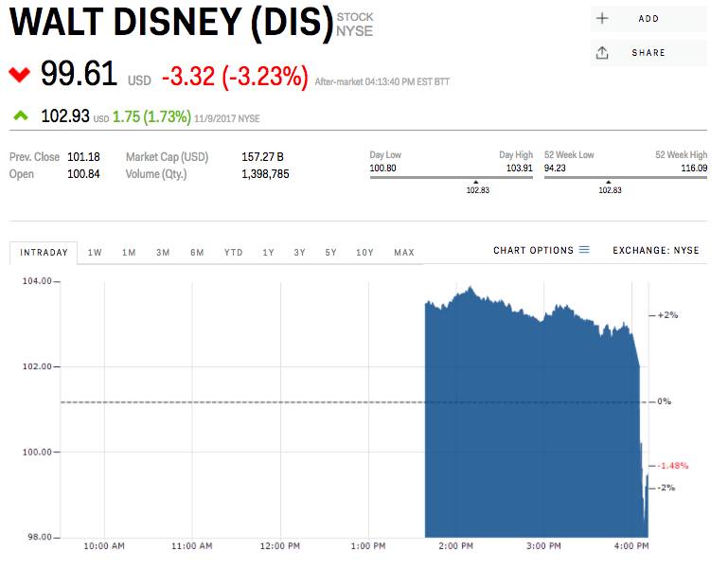Click the green up arrow icon
The width and height of the screenshot is (728, 568).
[21, 116]
